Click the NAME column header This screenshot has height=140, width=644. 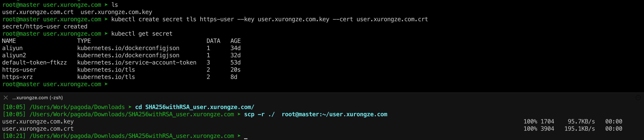[x=9, y=41]
